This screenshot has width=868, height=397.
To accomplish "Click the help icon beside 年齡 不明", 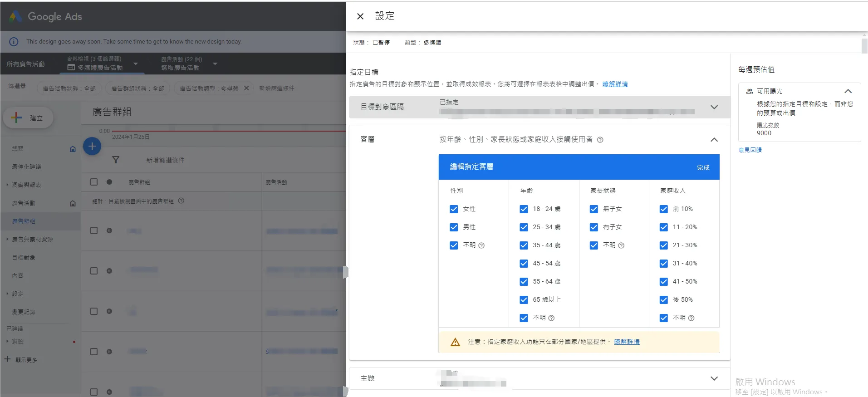I will 551,318.
